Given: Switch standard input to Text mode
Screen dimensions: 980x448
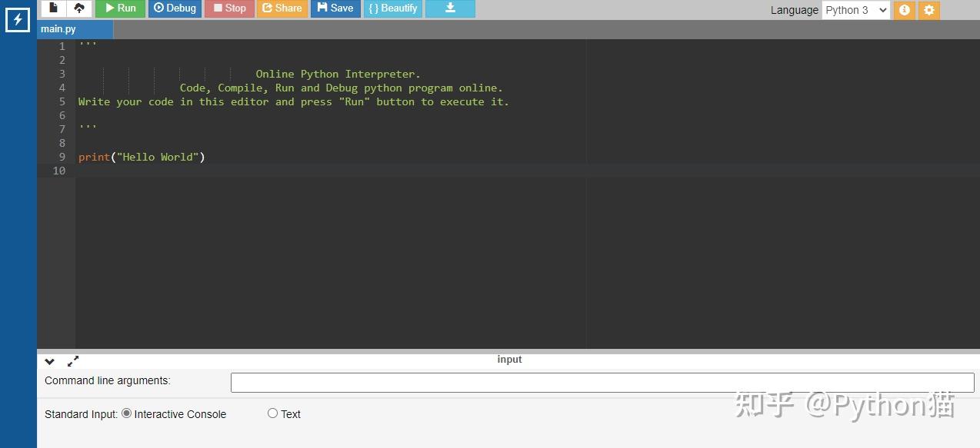Looking at the screenshot, I should pyautogui.click(x=272, y=413).
